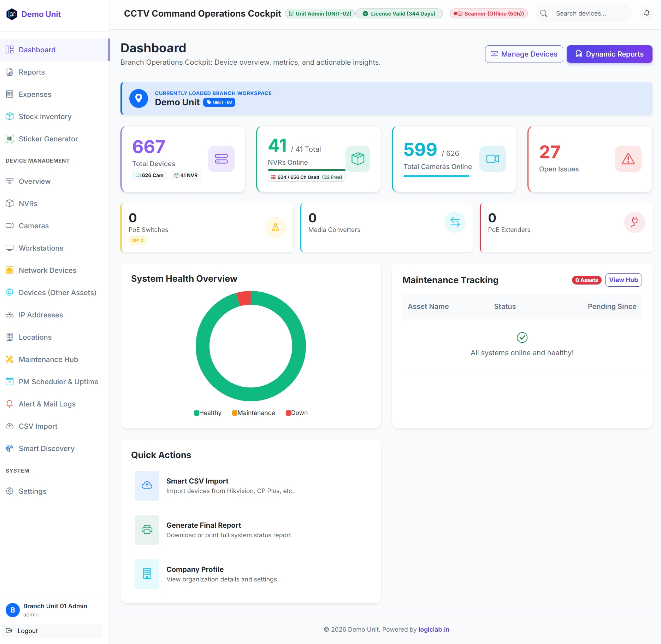Click the branch workspace location pin icon

138,98
